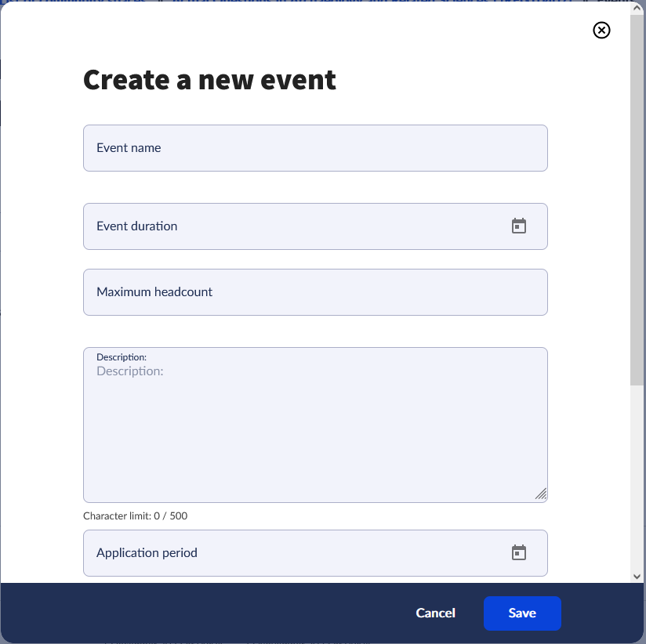Click the Description textarea resize handle
The width and height of the screenshot is (646, 644).
click(541, 494)
